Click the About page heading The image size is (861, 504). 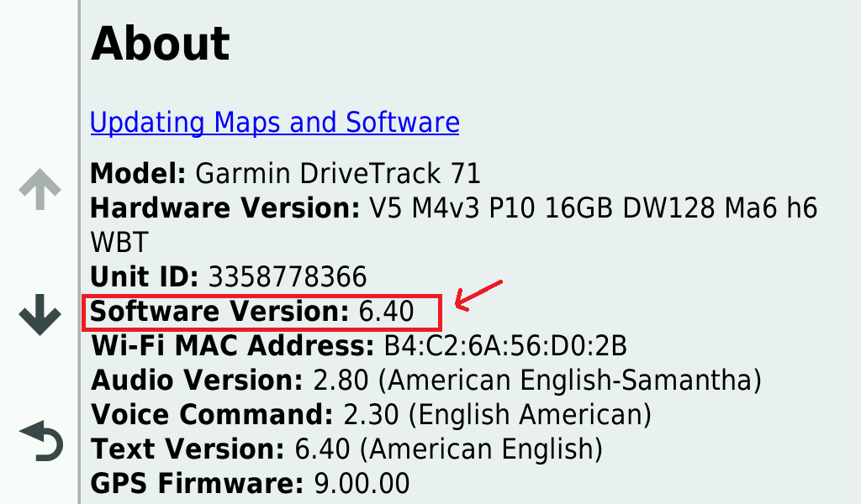coord(160,44)
